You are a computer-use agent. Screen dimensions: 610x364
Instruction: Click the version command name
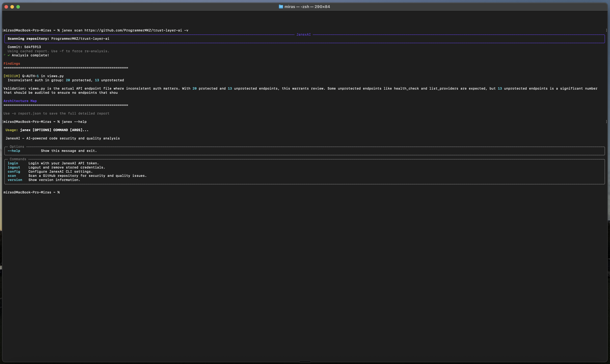pos(15,180)
